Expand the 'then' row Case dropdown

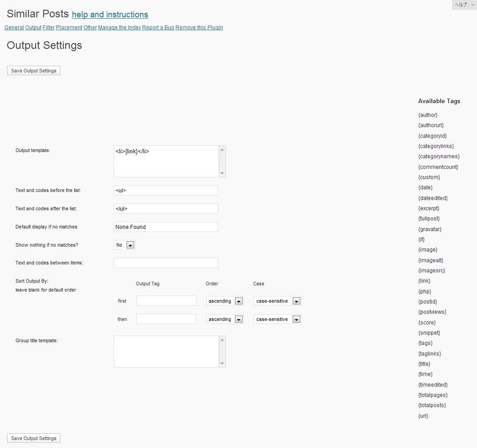278,319
